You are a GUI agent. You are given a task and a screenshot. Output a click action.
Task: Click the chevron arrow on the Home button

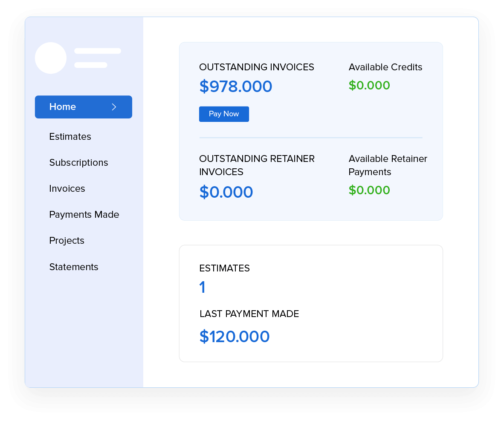114,107
